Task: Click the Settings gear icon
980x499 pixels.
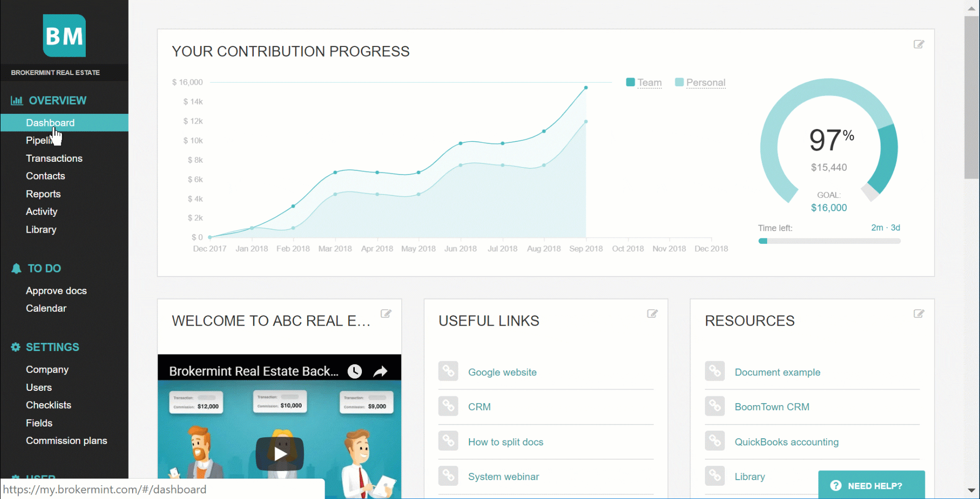Action: pyautogui.click(x=16, y=347)
